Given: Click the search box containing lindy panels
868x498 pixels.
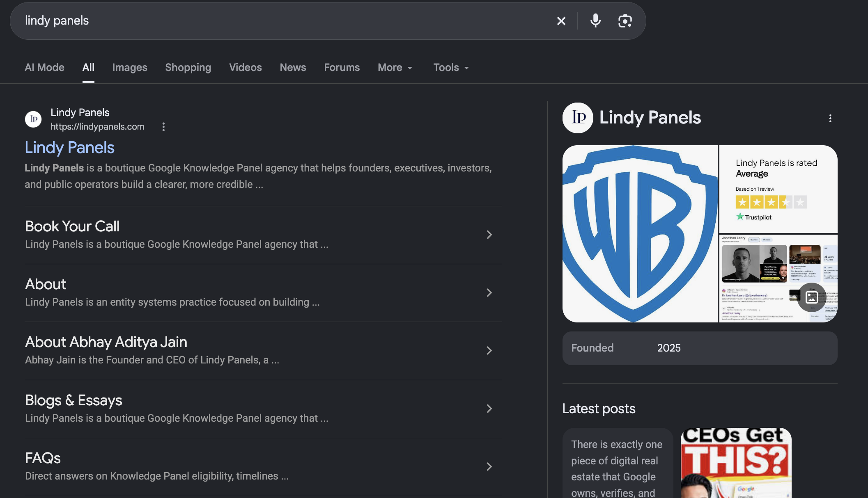Looking at the screenshot, I should click(328, 21).
